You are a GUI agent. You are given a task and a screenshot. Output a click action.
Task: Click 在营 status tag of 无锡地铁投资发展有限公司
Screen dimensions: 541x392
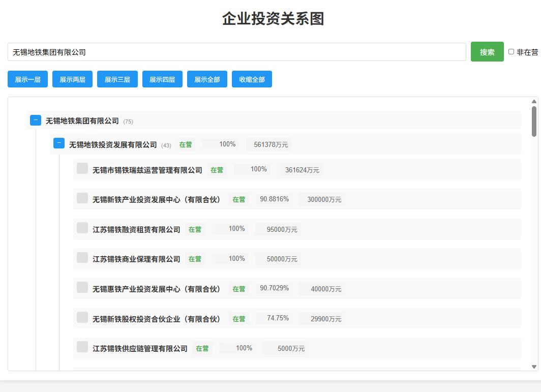[186, 144]
